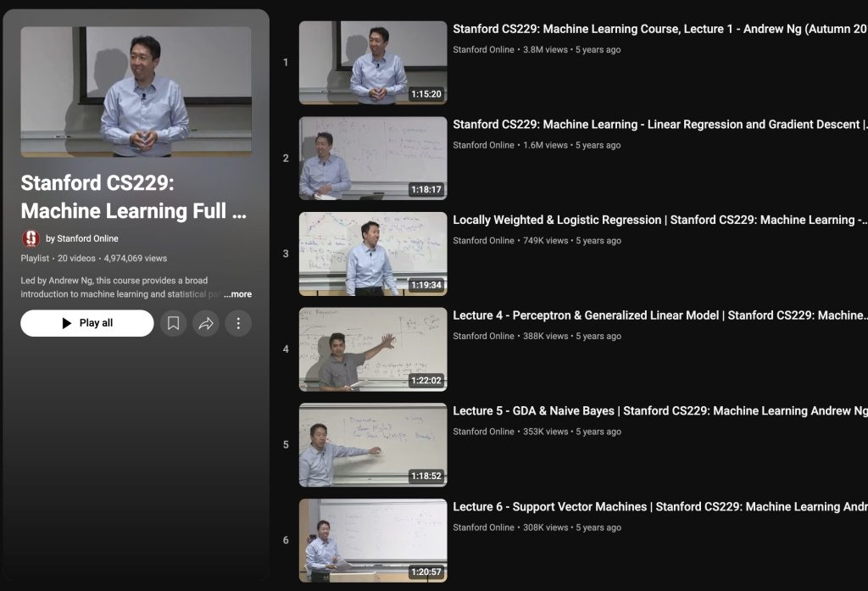Viewport: 868px width, 591px height.
Task: Save playlist with the bookmark icon
Action: [x=173, y=323]
